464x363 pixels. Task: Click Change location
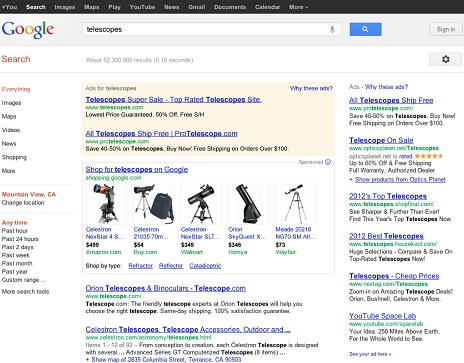[23, 203]
